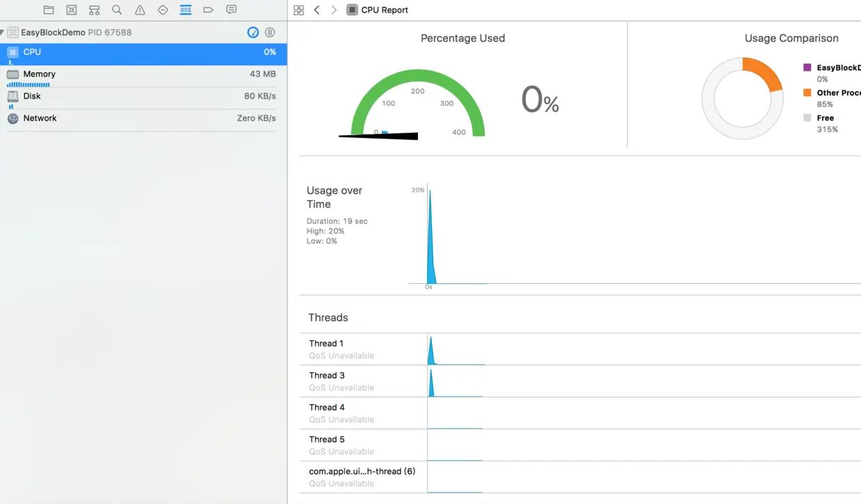Viewport: 861px width, 504px height.
Task: Open the CPU Report jump bar item
Action: (x=378, y=10)
